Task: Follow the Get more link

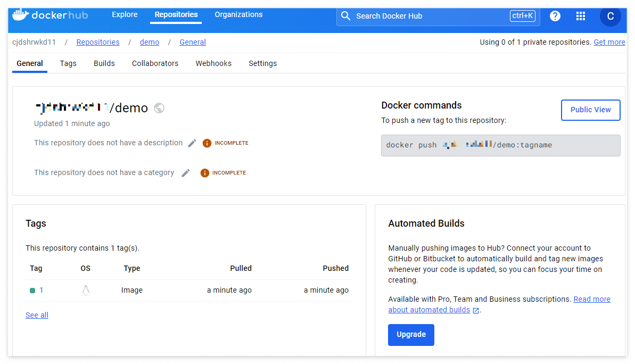Action: tap(609, 42)
